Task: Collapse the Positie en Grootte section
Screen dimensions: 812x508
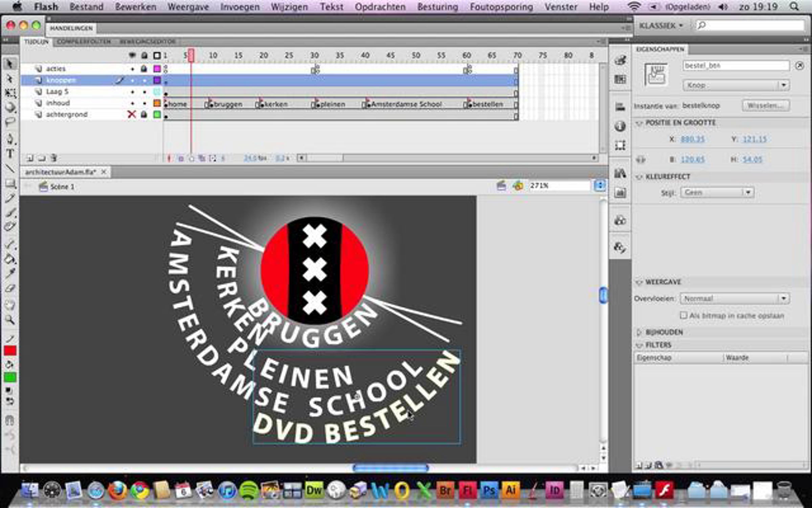Action: [639, 123]
